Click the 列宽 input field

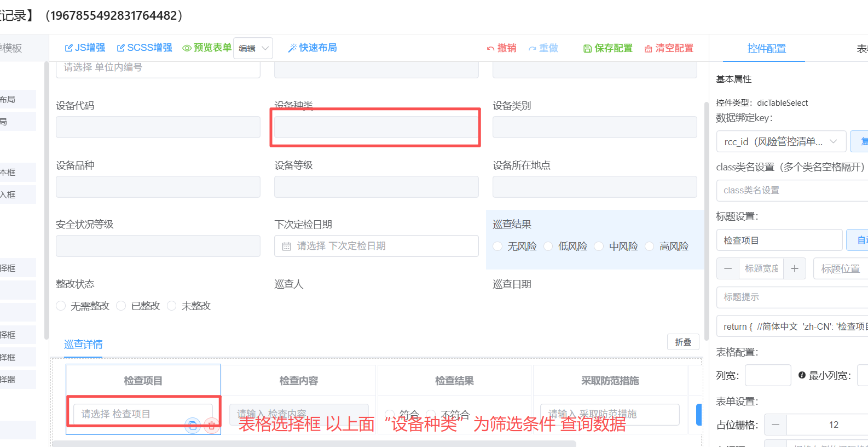[x=768, y=375]
